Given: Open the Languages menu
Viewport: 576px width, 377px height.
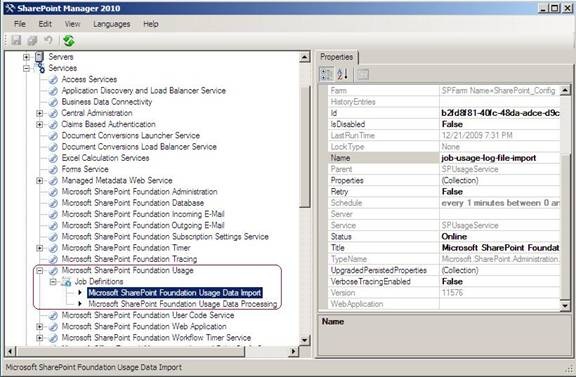Looking at the screenshot, I should [111, 24].
